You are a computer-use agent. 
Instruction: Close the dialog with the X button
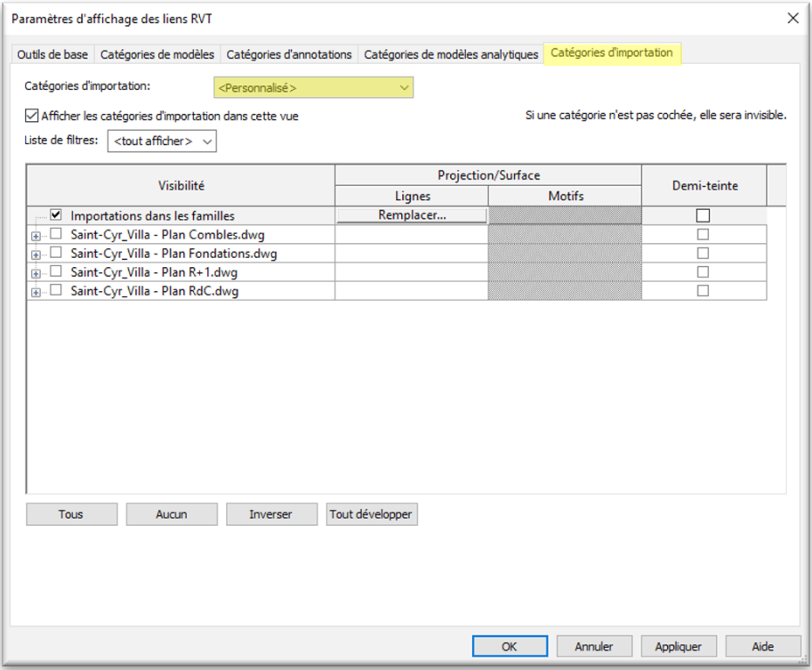[792, 18]
